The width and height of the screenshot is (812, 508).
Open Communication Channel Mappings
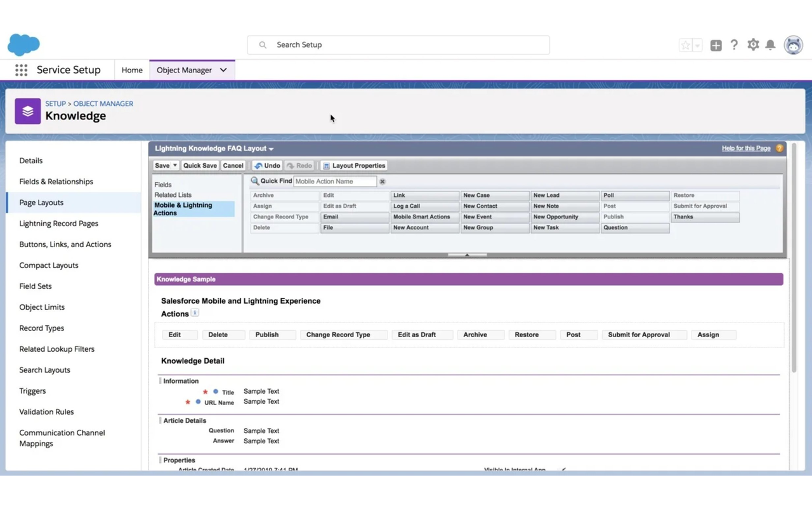coord(62,438)
